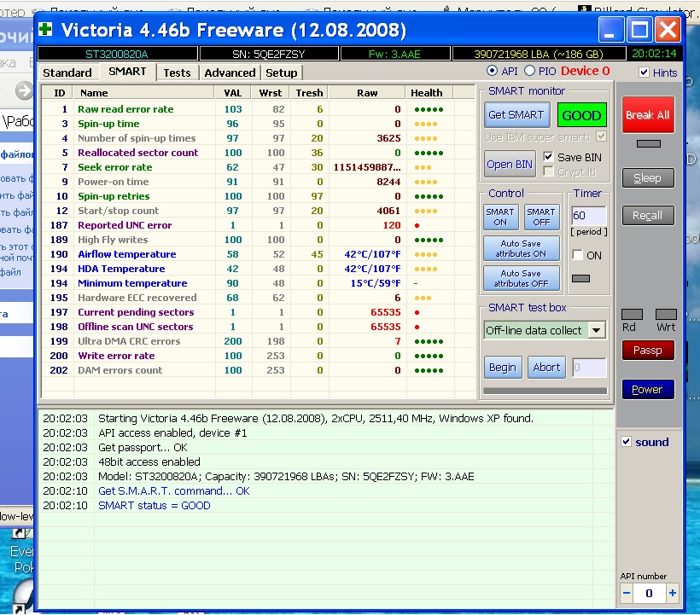Select the Raw read error rate row
This screenshot has height=615, width=700.
(x=258, y=109)
